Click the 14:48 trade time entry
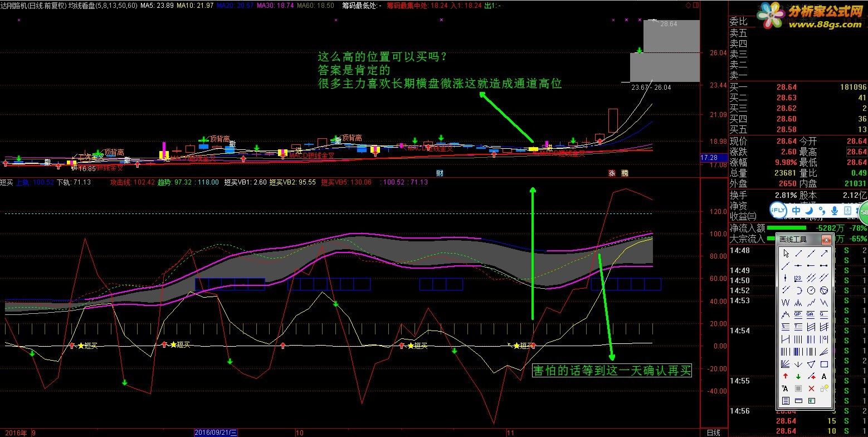Screen dimensions: 868x437 tap(740, 250)
